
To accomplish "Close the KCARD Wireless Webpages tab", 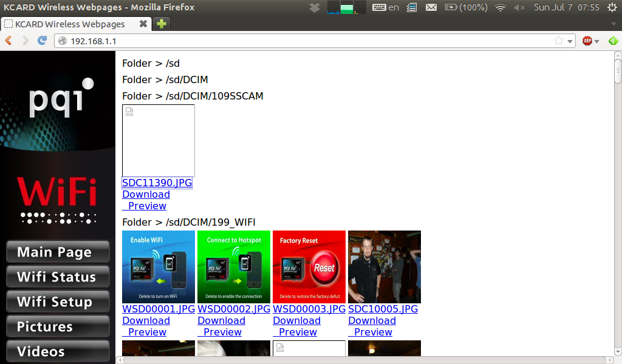I will pos(143,24).
